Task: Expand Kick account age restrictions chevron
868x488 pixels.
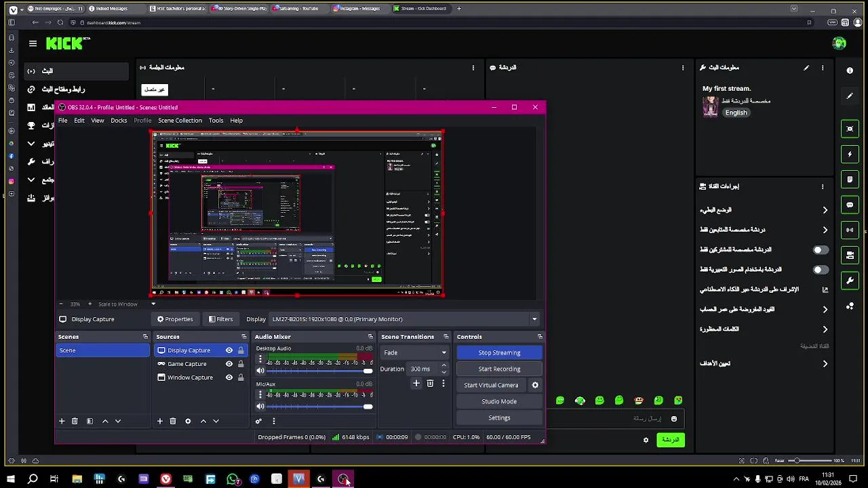Action: [x=825, y=309]
